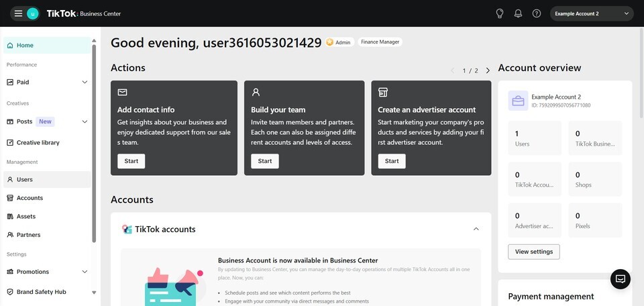Click the New badge beside Posts
Viewport: 644px width, 306px height.
click(45, 121)
